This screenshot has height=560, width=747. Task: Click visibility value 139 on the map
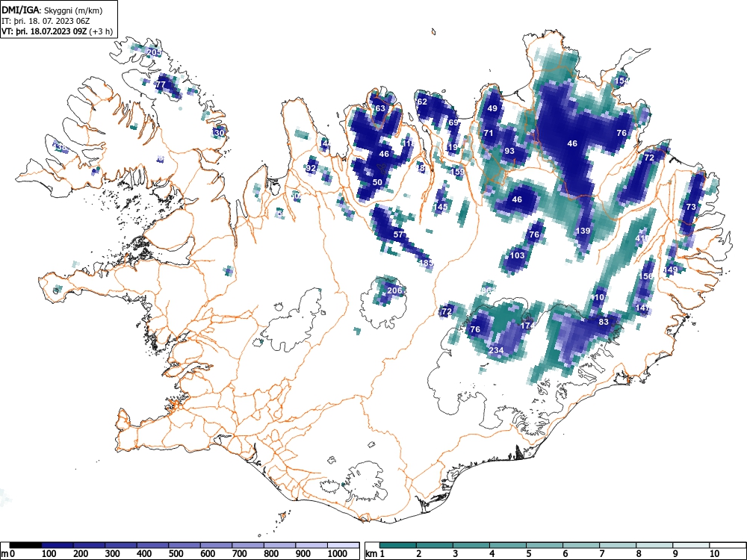pos(583,231)
